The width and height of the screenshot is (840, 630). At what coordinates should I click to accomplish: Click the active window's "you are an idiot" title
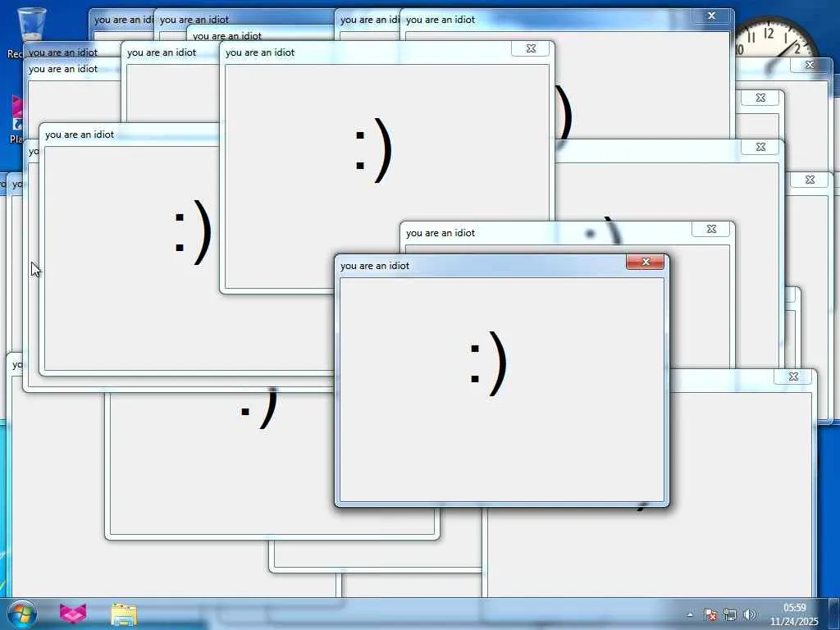(x=375, y=266)
